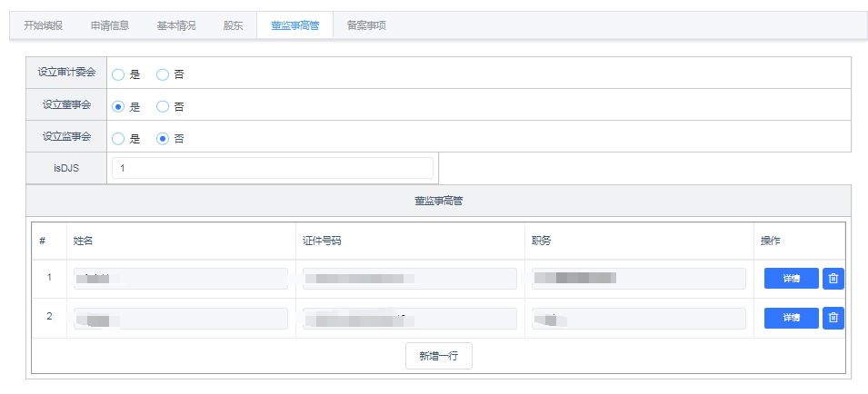Switch to the 备案事项 tab
Viewport: 868px width, 394px height.
[x=366, y=25]
